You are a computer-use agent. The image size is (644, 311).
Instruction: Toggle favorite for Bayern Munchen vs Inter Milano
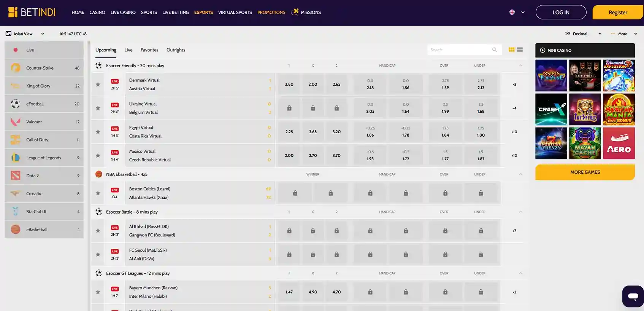click(98, 292)
